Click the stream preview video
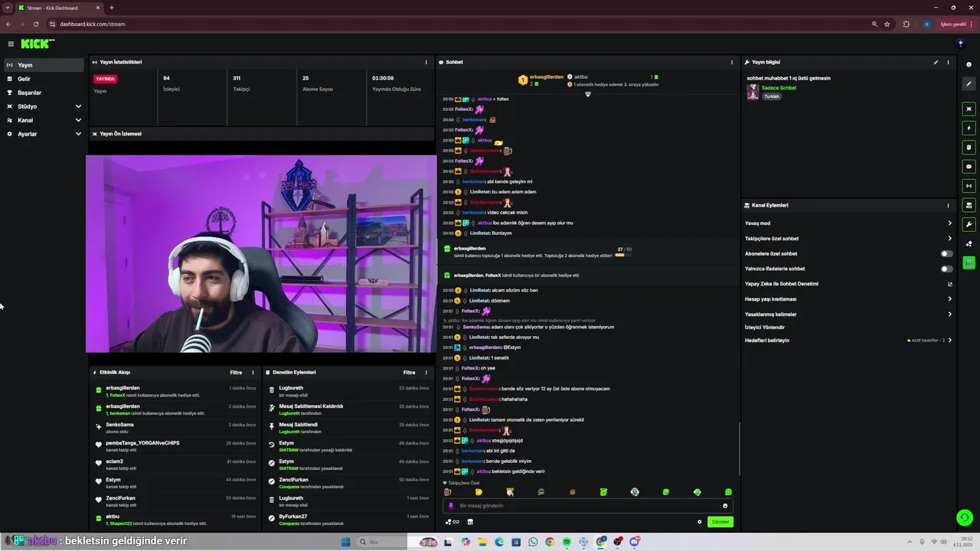 [x=261, y=254]
